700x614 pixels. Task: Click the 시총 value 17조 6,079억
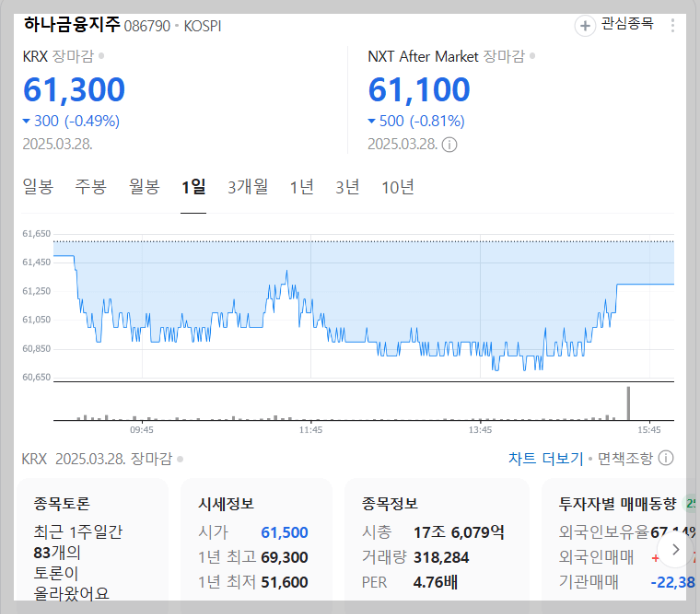pos(458,532)
